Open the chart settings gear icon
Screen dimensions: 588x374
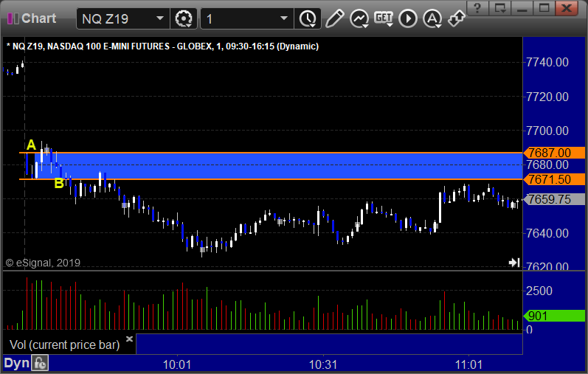[184, 18]
